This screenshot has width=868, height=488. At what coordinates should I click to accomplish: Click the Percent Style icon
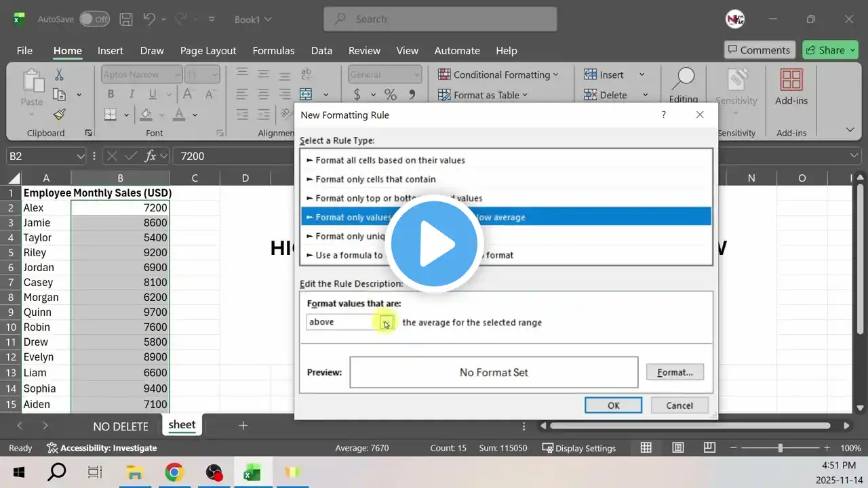[391, 95]
